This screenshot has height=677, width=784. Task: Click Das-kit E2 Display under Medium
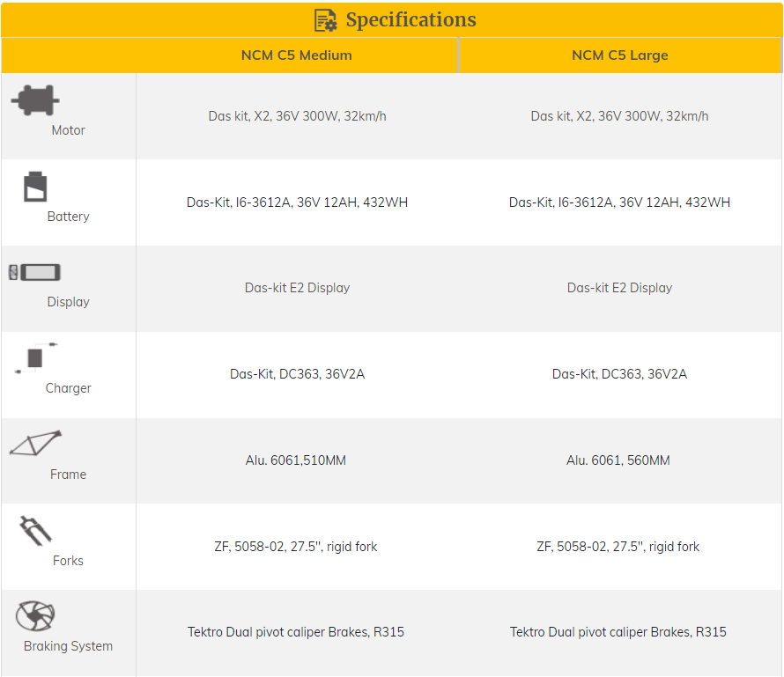click(x=297, y=288)
